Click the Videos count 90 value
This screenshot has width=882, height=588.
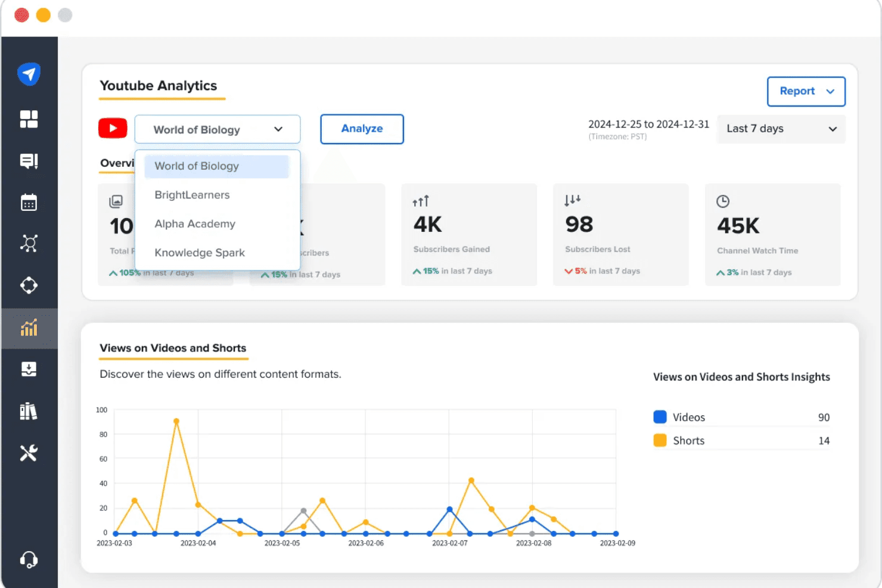(824, 417)
